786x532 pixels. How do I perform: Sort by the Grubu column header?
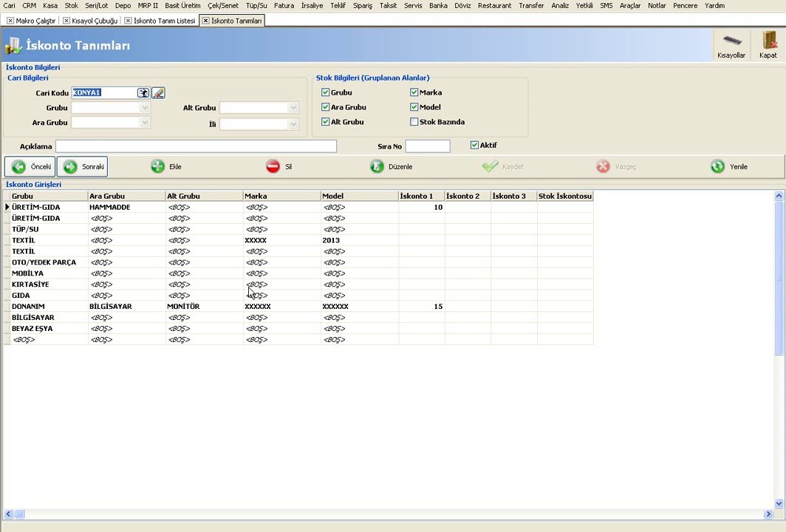(49, 196)
